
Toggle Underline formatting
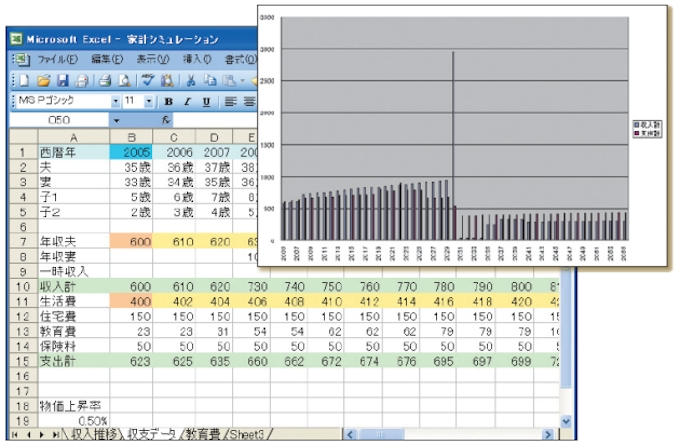tap(206, 101)
